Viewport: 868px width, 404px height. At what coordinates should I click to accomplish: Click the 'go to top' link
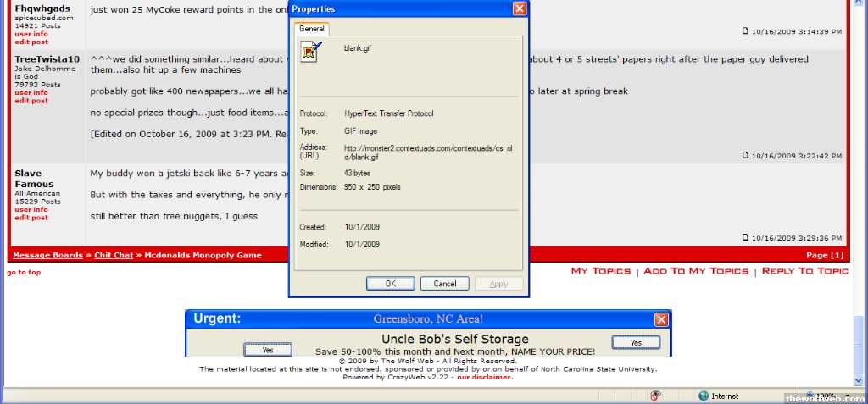coord(23,272)
